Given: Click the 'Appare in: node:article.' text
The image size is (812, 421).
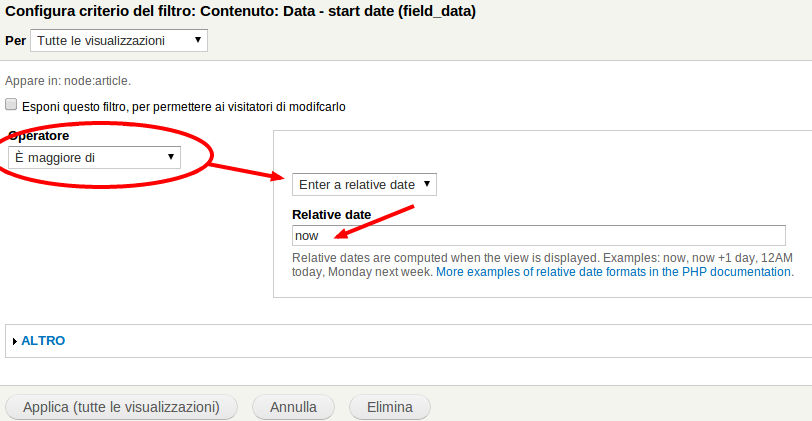Looking at the screenshot, I should coord(68,81).
